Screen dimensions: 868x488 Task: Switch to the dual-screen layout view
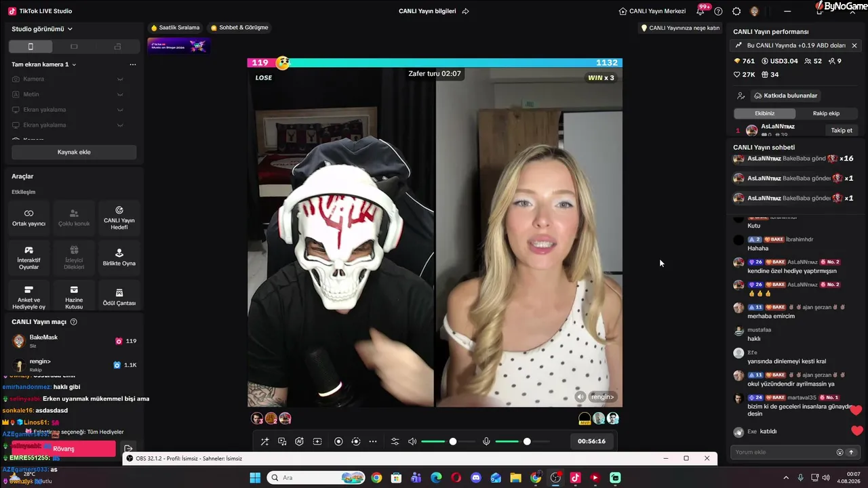coord(117,46)
